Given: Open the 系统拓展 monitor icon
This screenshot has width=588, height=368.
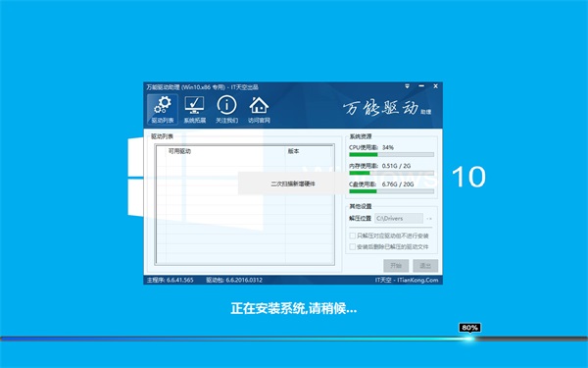Looking at the screenshot, I should click(x=194, y=109).
